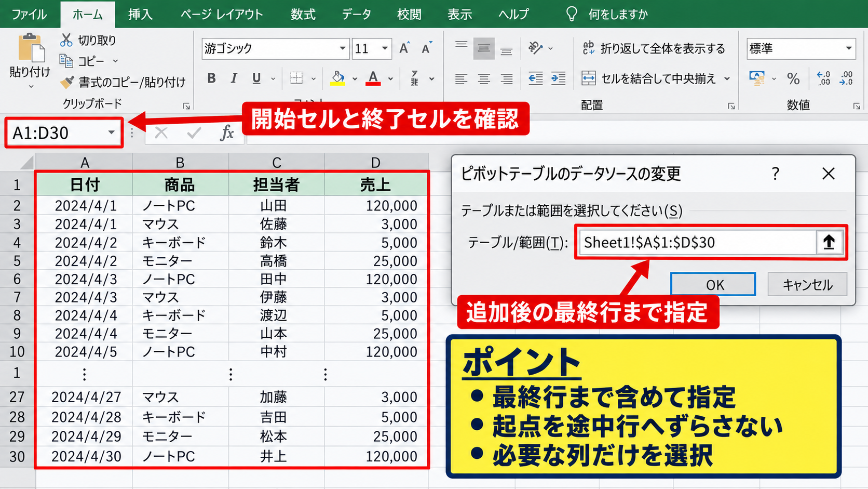Decrease font size with smaller A icon
Screen dimensions: 868x489
point(427,48)
